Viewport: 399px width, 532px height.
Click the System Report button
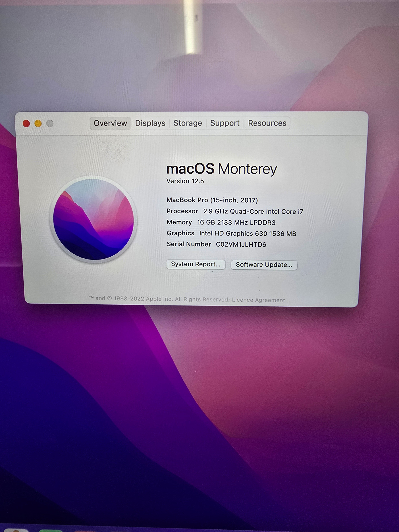pos(196,264)
